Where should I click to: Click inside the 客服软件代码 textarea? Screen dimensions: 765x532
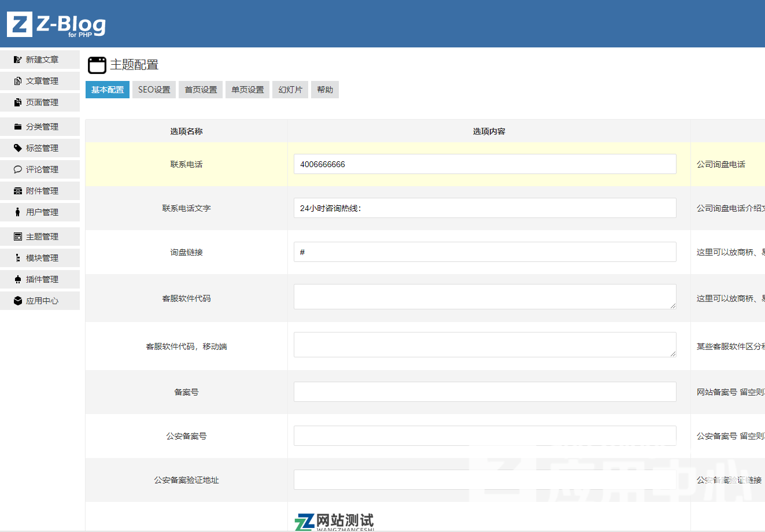tap(485, 297)
